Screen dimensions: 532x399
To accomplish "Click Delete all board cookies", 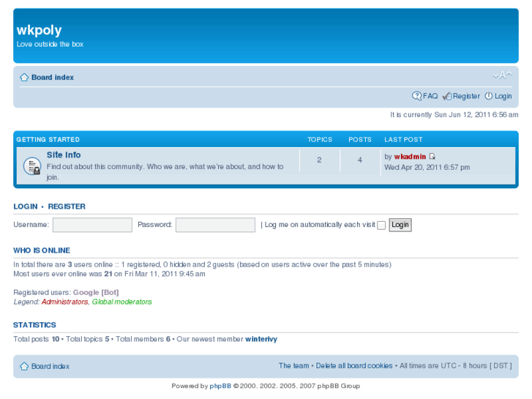I will 354,366.
